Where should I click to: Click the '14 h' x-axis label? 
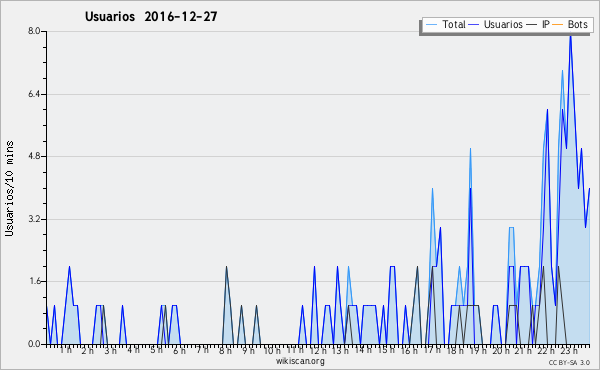[x=363, y=350]
